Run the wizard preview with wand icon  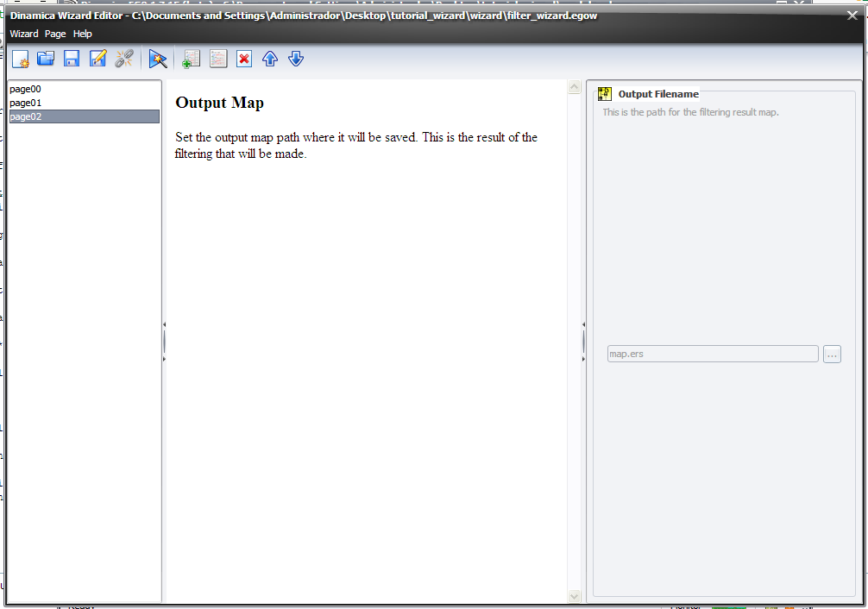158,59
